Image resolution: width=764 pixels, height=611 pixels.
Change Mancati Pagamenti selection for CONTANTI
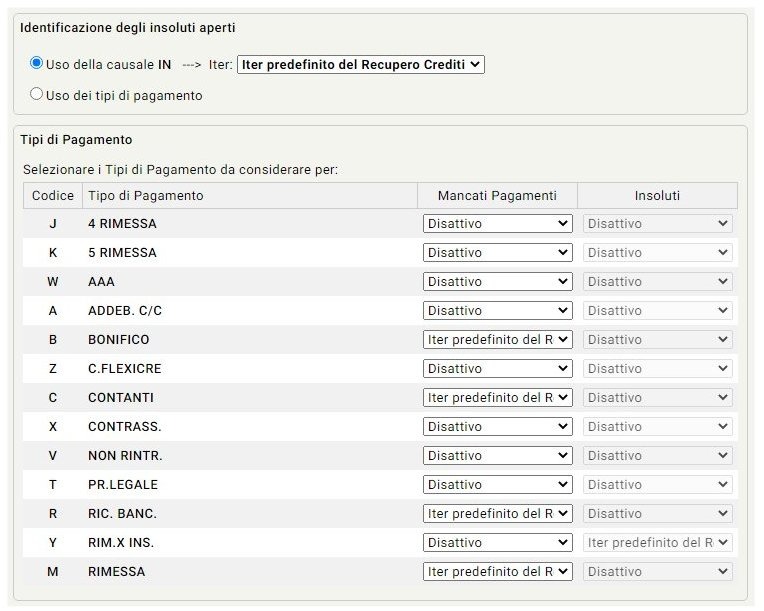[497, 398]
